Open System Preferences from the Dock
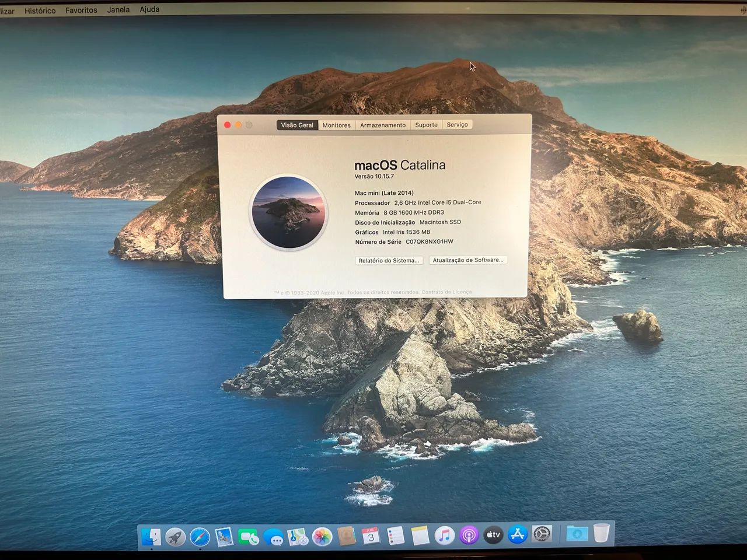 click(x=542, y=534)
